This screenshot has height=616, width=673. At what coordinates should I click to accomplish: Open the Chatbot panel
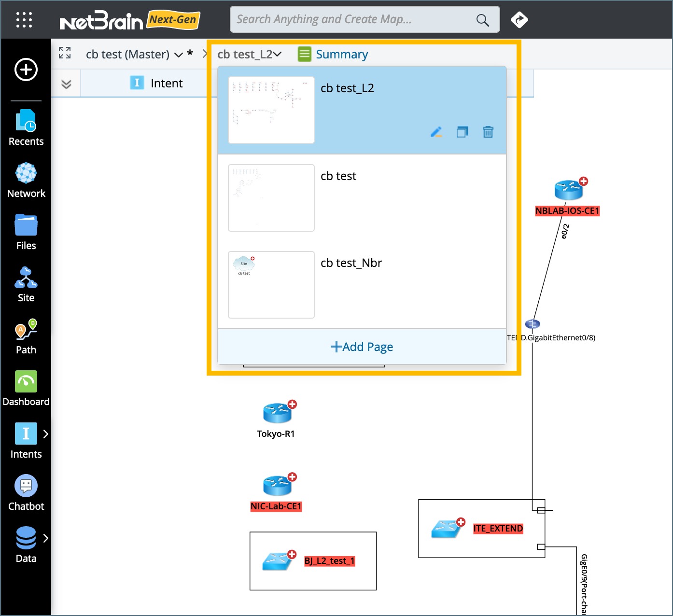(x=26, y=489)
